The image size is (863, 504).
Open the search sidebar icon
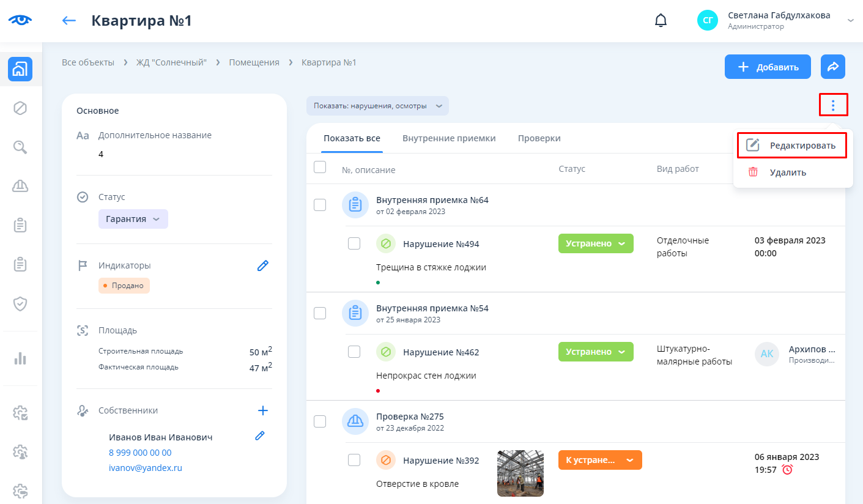click(20, 147)
